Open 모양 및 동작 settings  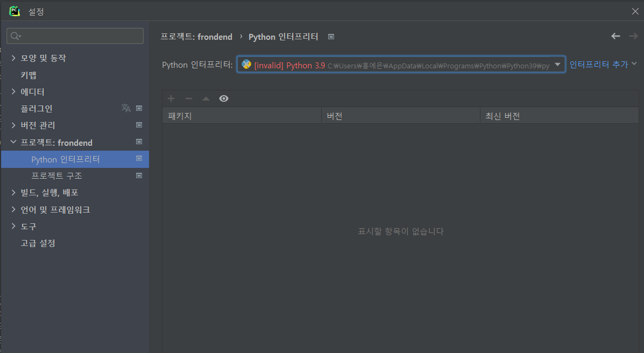pyautogui.click(x=43, y=58)
